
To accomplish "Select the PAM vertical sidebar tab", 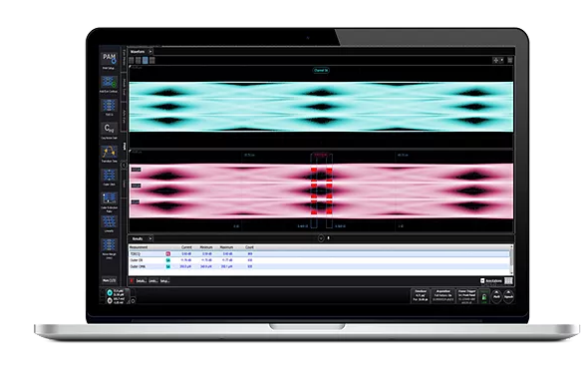I will click(x=125, y=146).
